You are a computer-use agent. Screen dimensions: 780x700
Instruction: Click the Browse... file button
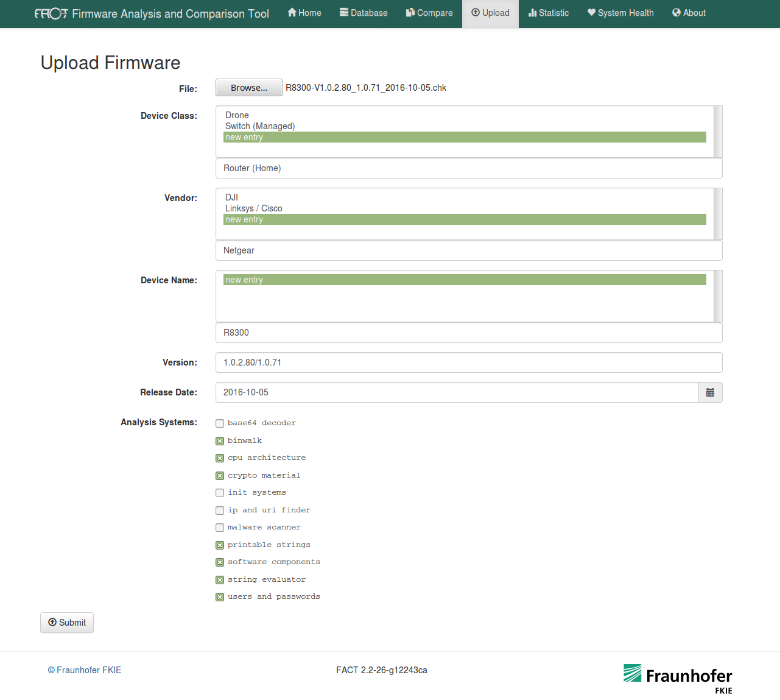point(249,88)
